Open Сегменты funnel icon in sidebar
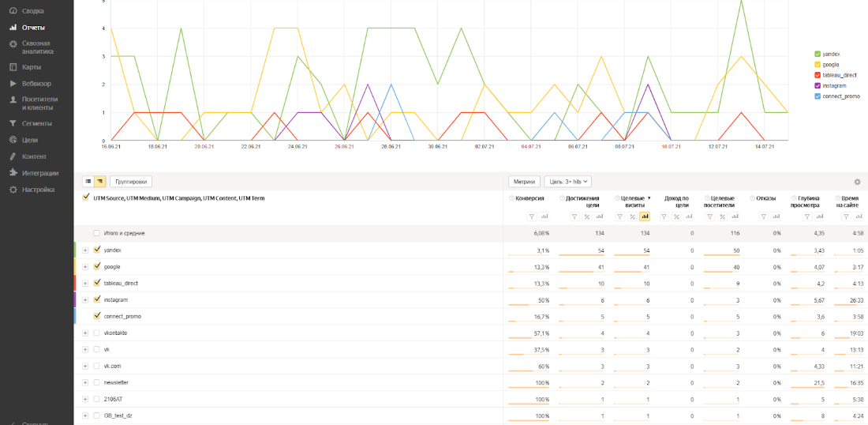868x425 pixels. (x=13, y=123)
